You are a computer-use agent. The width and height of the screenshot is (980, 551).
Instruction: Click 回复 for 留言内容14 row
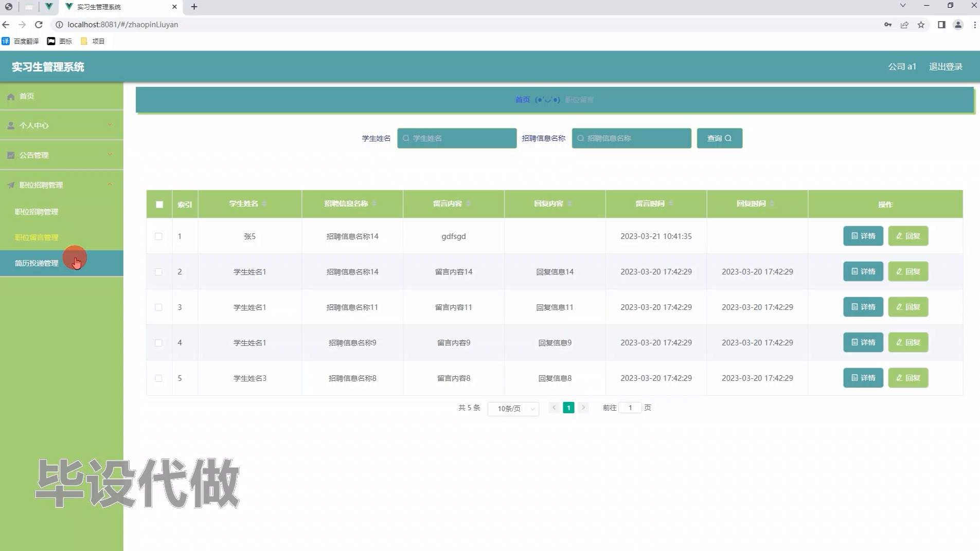(908, 271)
